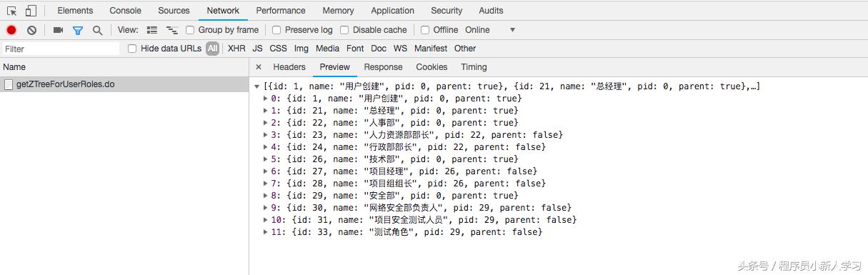
Task: Click the Name column header
Action: pyautogui.click(x=124, y=67)
